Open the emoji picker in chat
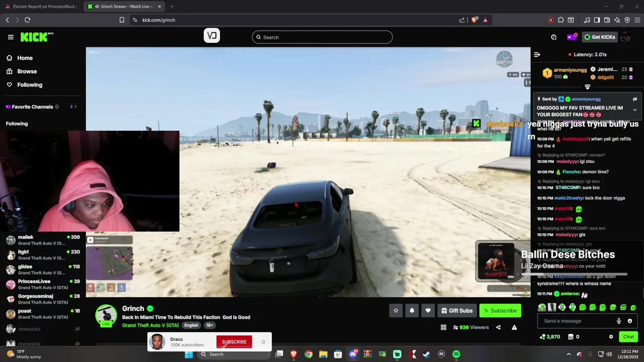This screenshot has height=362, width=644. [x=630, y=321]
